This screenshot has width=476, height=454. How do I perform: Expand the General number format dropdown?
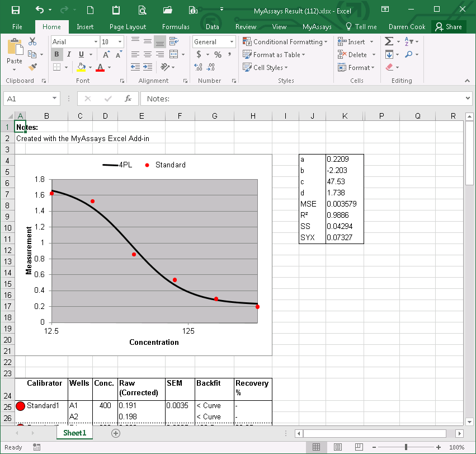232,41
